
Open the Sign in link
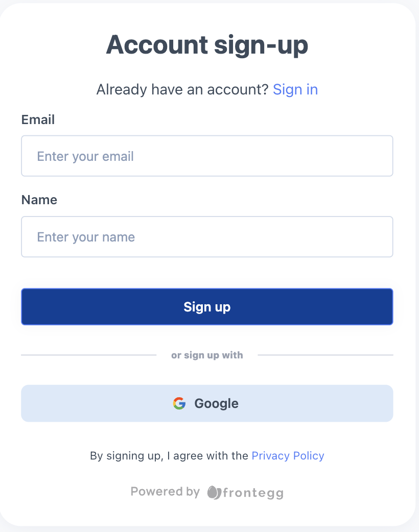tap(295, 90)
